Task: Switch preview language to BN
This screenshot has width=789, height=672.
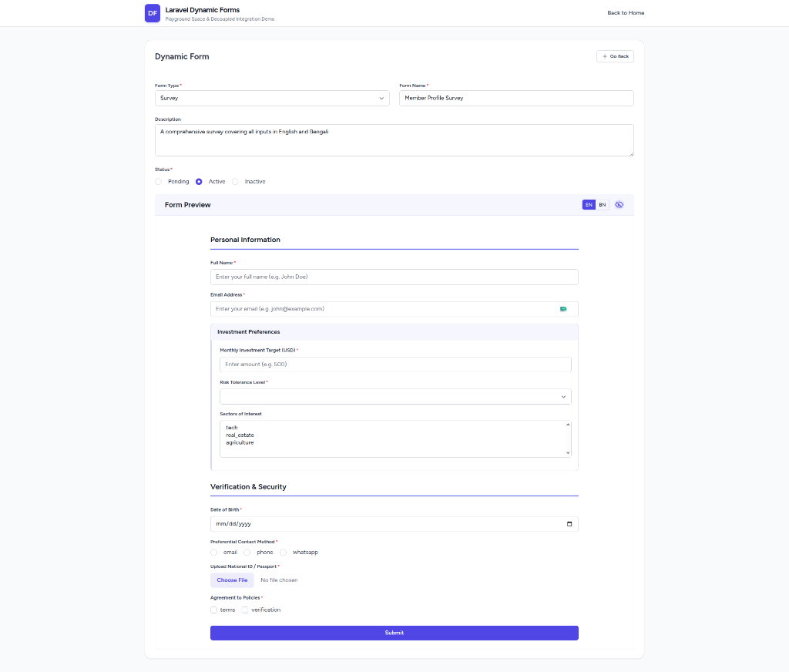Action: pyautogui.click(x=602, y=205)
